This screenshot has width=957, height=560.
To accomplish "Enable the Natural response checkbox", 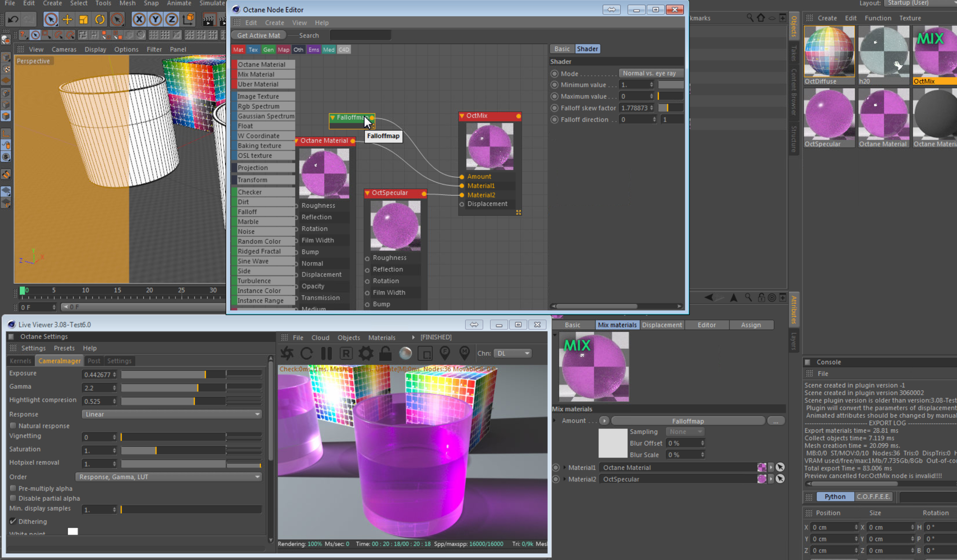I will click(13, 426).
